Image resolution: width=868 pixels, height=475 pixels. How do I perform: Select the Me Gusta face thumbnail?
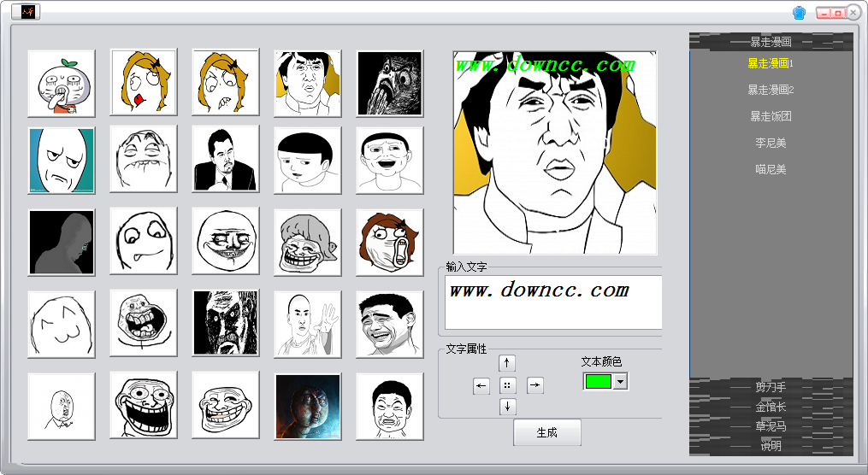pyautogui.click(x=225, y=241)
